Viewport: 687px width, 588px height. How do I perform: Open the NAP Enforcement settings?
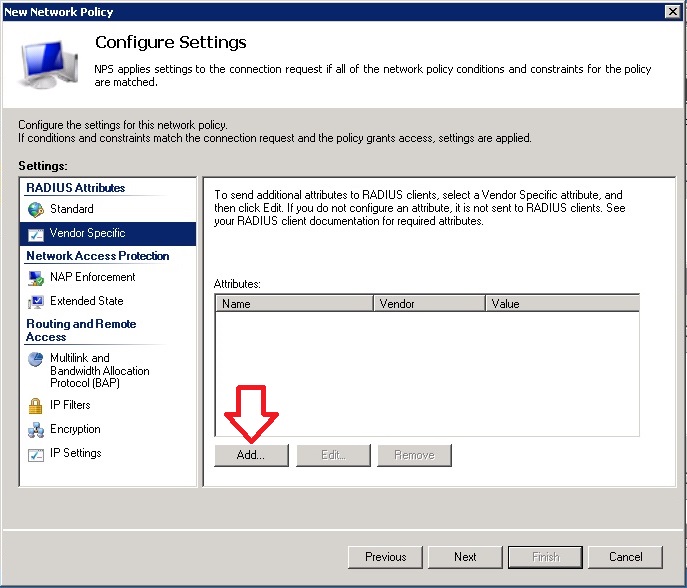[92, 277]
